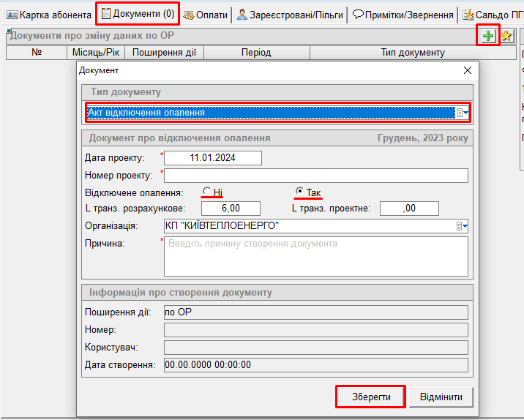This screenshot has width=524, height=420.
Task: Click the Дата проекту date field
Action: click(212, 158)
